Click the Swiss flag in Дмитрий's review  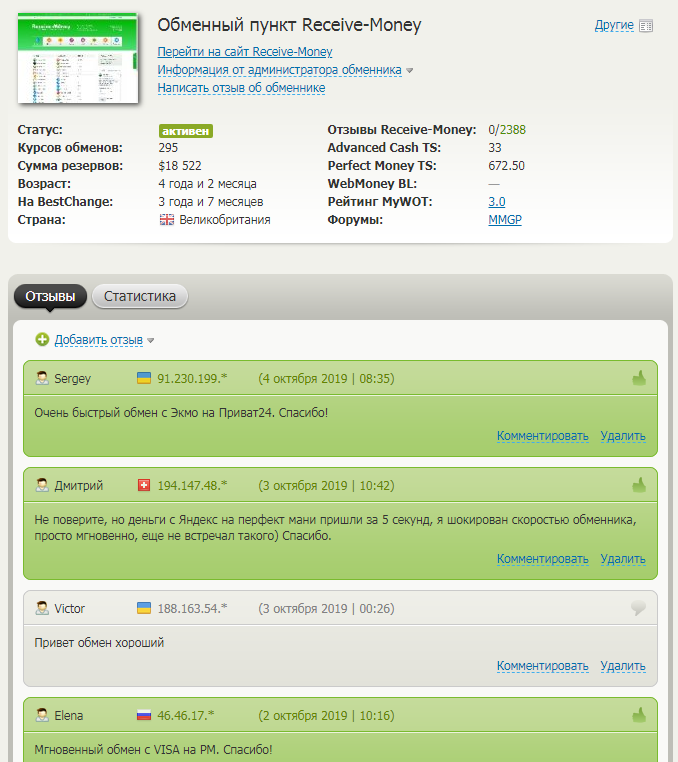point(144,485)
